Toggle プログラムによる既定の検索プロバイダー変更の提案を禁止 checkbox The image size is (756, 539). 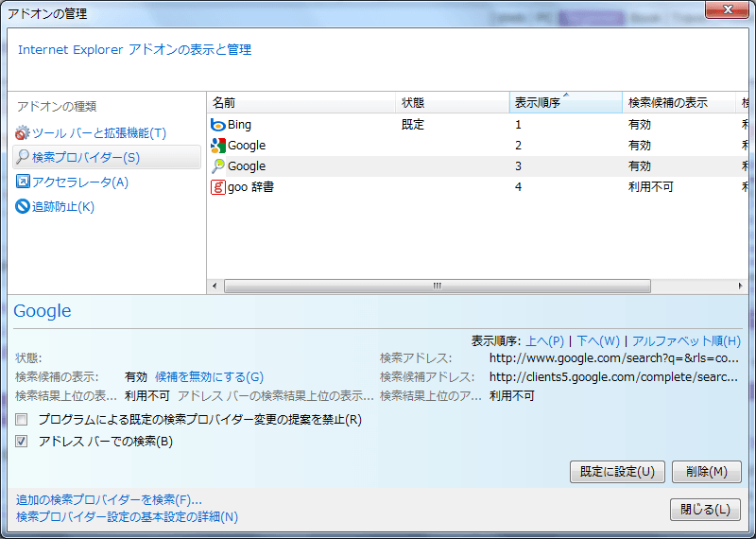pos(21,419)
